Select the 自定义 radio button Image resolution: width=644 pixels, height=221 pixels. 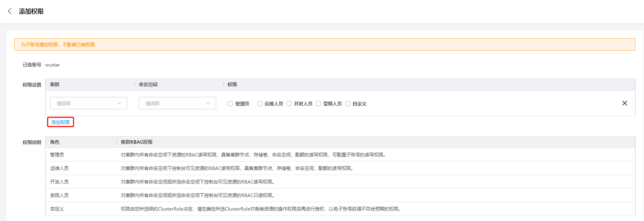tap(348, 104)
